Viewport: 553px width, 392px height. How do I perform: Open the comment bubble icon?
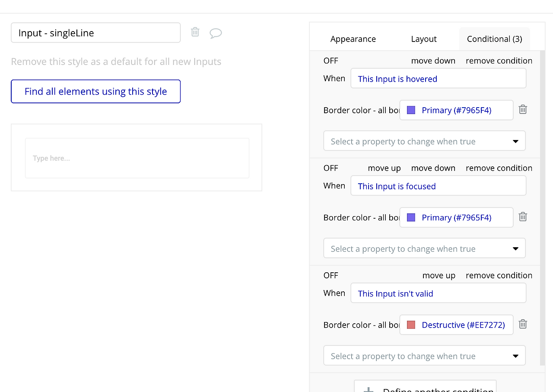(x=216, y=33)
